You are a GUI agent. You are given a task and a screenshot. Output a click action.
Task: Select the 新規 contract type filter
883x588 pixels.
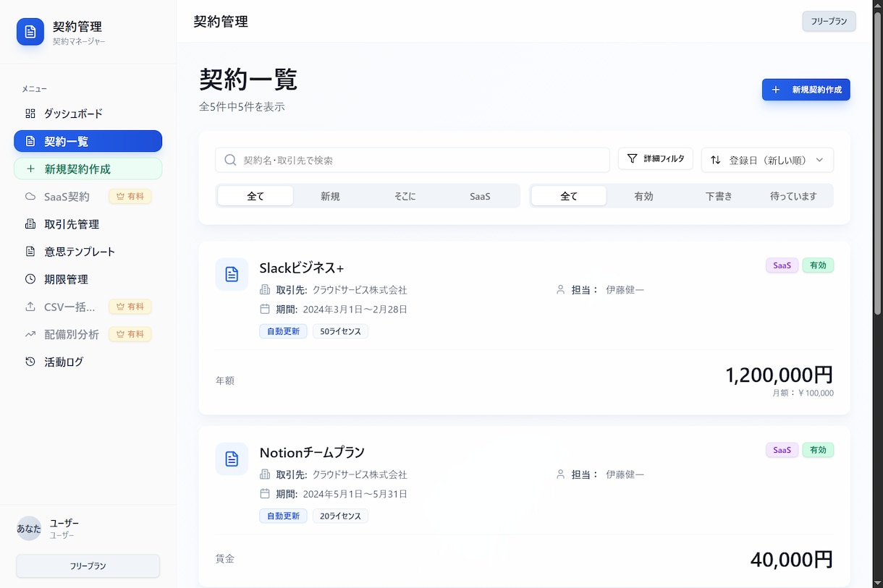coord(330,196)
